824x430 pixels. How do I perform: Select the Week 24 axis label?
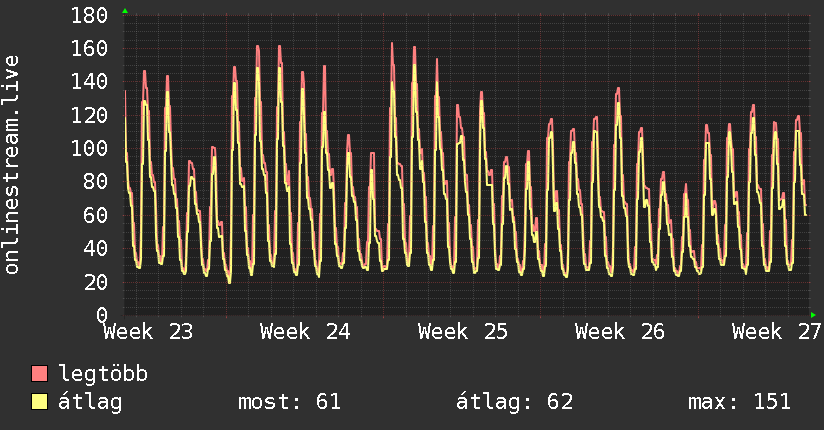click(305, 332)
